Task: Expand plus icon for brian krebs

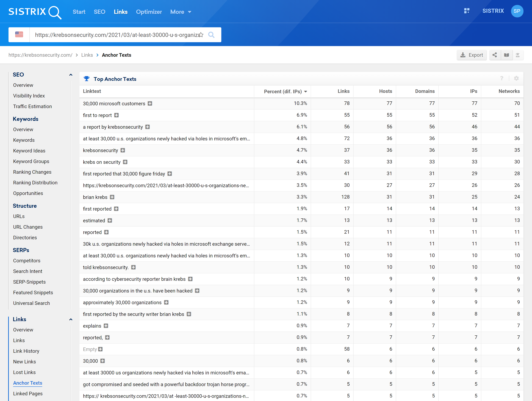Action: (x=112, y=197)
